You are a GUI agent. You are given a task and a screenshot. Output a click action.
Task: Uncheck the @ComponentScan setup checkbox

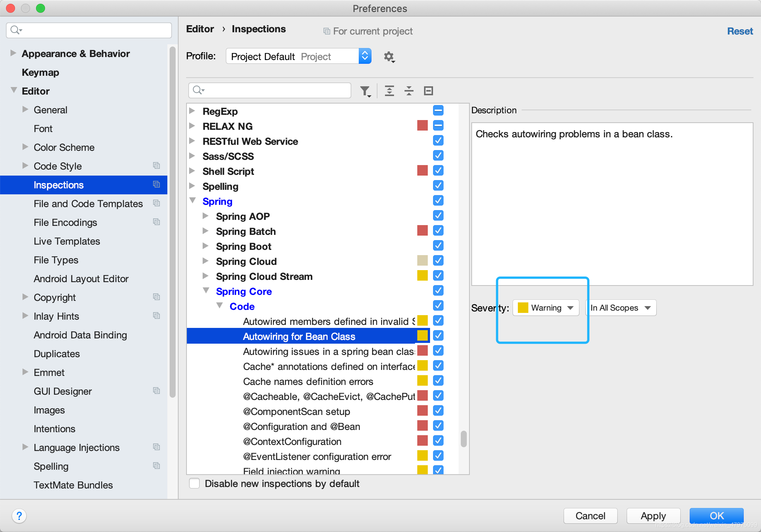coord(438,410)
